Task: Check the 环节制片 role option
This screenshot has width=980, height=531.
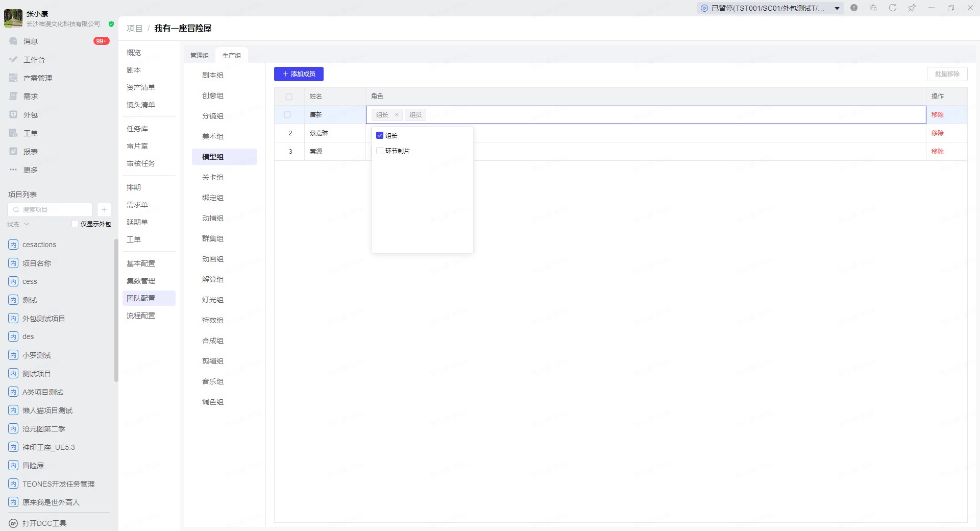Action: pyautogui.click(x=380, y=151)
